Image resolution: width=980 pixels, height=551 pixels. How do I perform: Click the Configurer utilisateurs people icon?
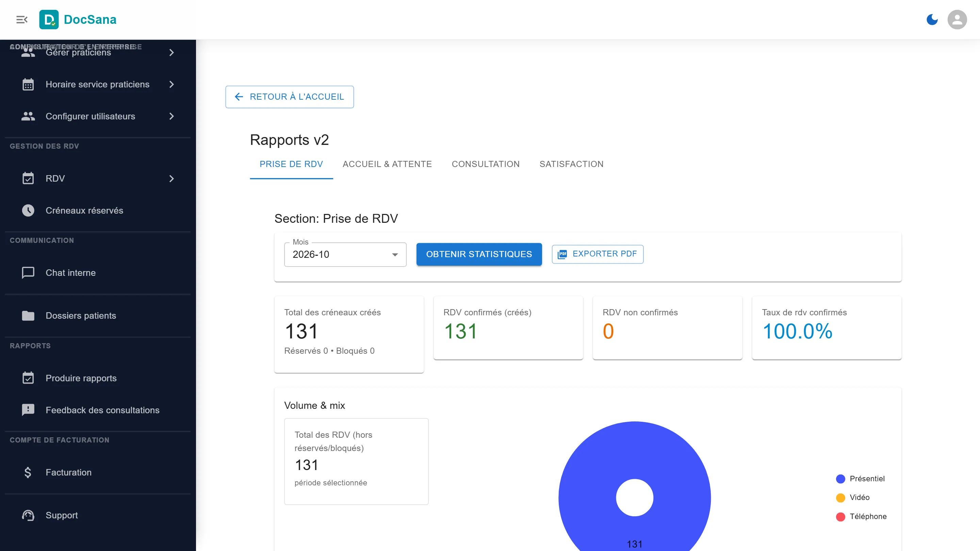pos(28,116)
